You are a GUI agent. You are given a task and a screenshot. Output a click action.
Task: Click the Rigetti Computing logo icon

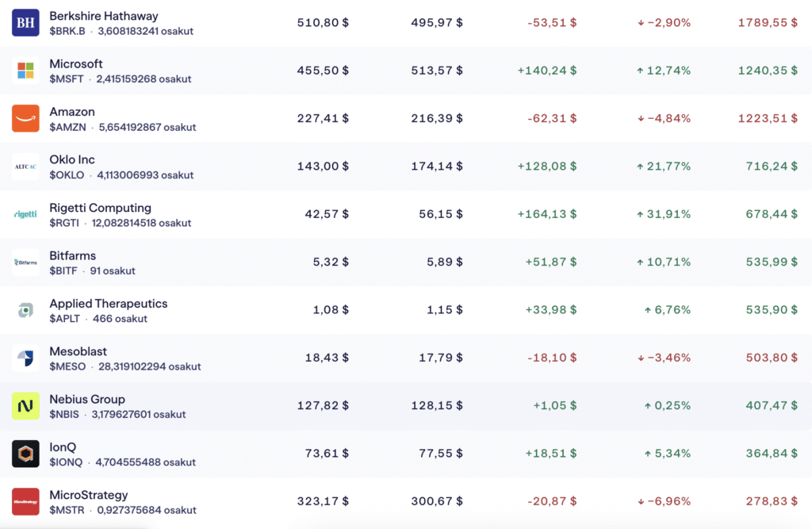point(25,215)
